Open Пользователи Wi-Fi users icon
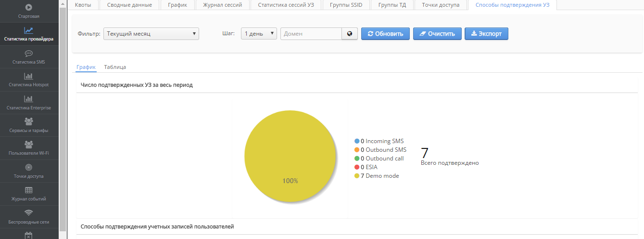This screenshot has height=239, width=644. pos(29,145)
